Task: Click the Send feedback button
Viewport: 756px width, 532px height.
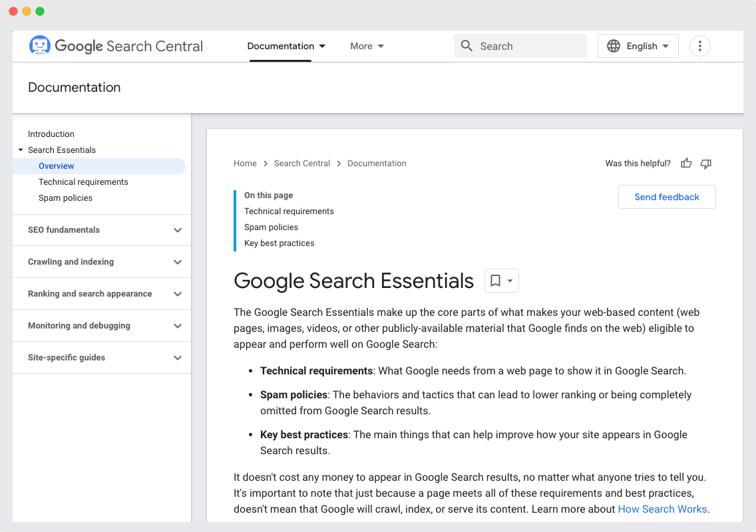Action: tap(667, 197)
